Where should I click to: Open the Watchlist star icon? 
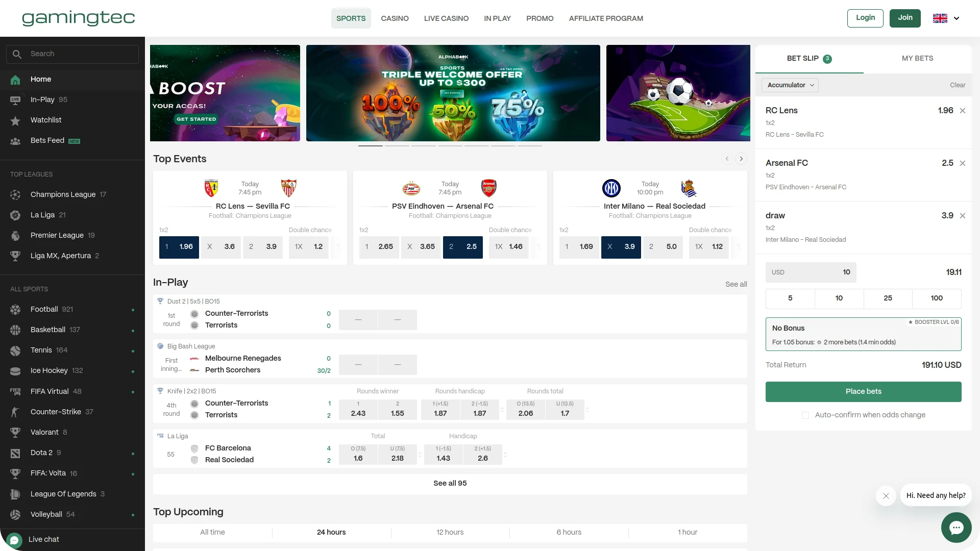[15, 120]
